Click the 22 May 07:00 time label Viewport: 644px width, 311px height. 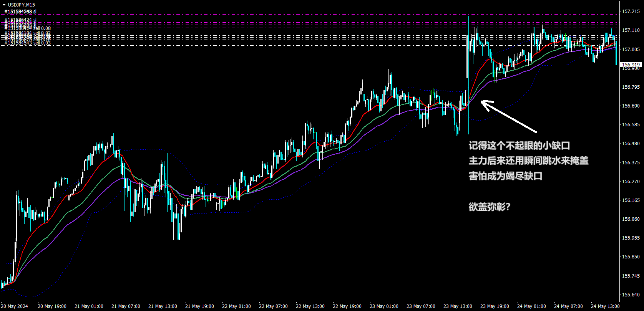coord(274,306)
